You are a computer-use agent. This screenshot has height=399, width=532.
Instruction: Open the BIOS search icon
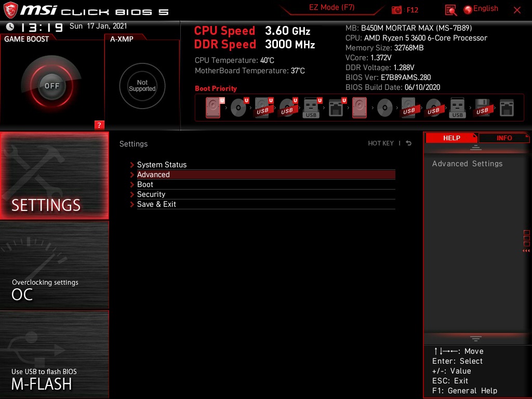pos(450,10)
